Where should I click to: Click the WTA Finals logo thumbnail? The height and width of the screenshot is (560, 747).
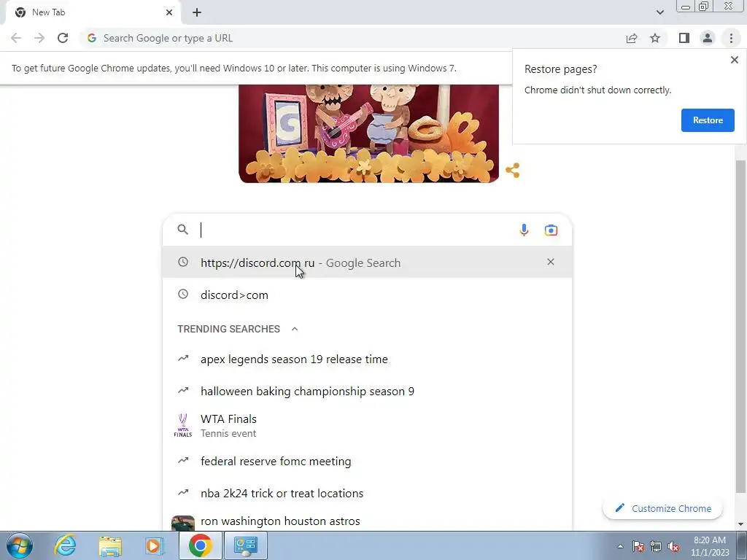(183, 426)
